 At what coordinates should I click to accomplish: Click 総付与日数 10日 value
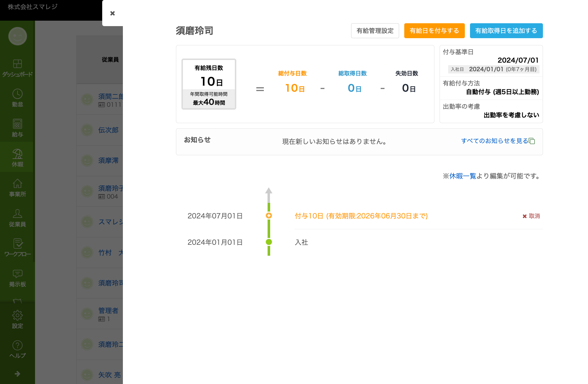(295, 88)
